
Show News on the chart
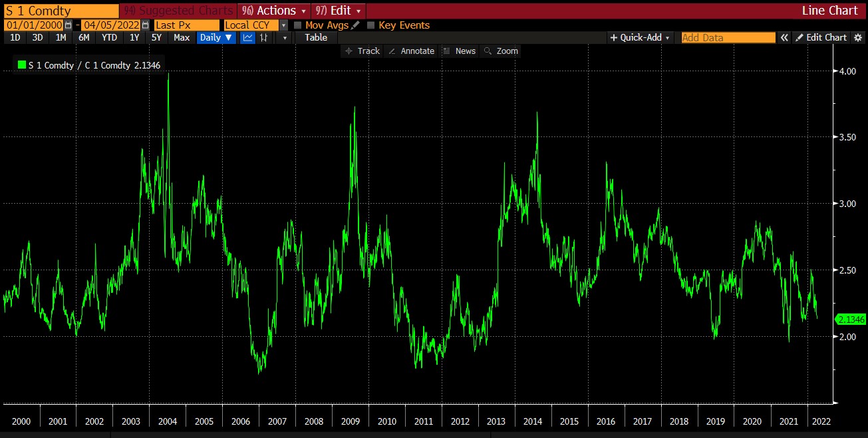pos(460,51)
